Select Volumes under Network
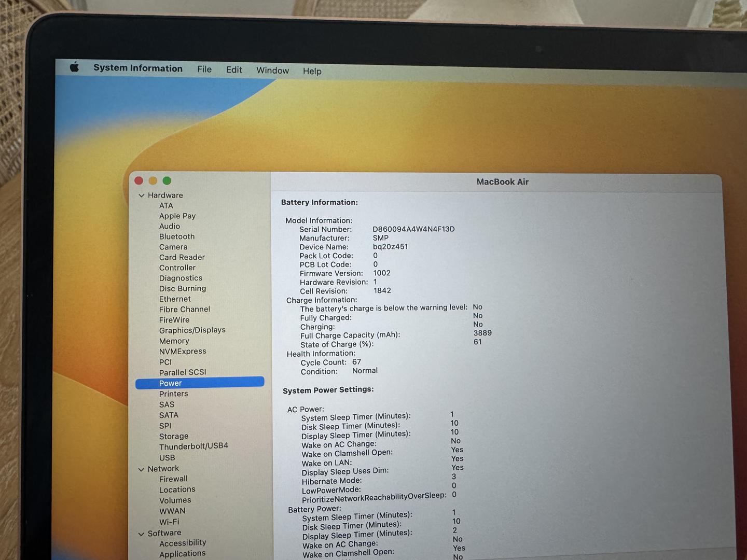This screenshot has height=560, width=747. click(175, 500)
